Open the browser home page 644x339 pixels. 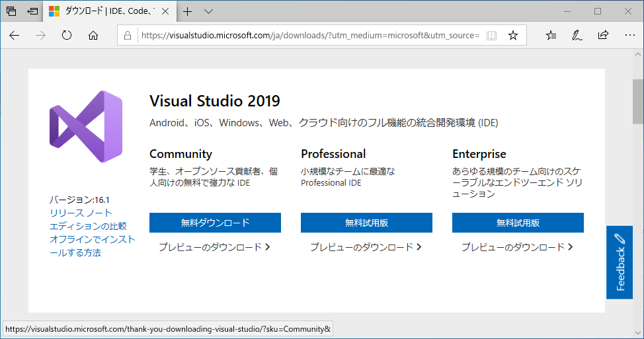tap(93, 35)
